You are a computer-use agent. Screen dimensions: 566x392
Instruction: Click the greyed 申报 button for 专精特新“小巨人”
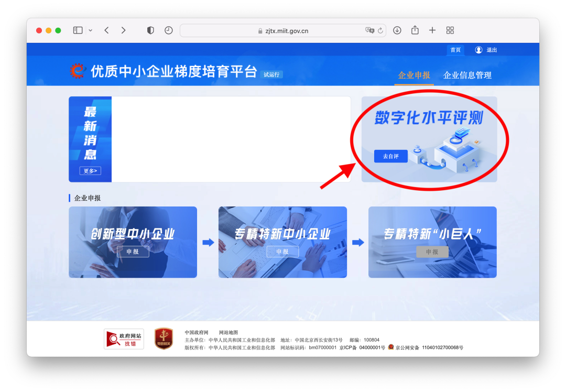click(x=432, y=252)
